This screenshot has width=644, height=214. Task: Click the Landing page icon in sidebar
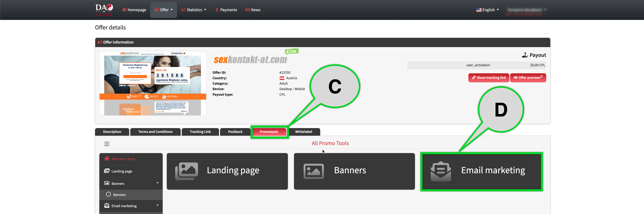(x=107, y=171)
